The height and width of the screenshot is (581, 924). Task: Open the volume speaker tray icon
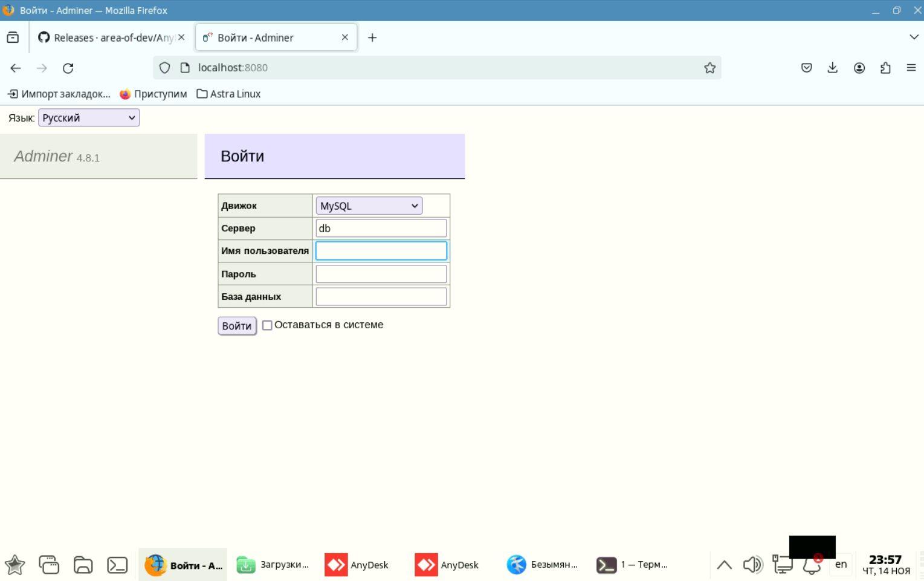tap(752, 565)
